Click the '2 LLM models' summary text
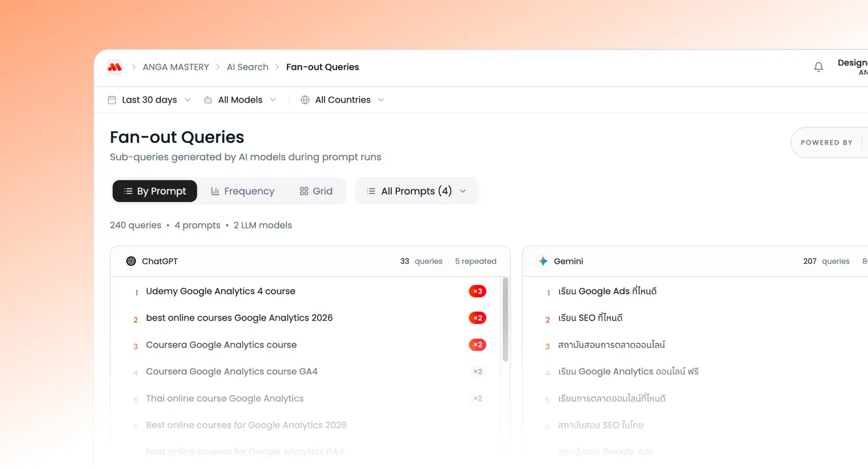Image resolution: width=868 pixels, height=469 pixels. [262, 225]
